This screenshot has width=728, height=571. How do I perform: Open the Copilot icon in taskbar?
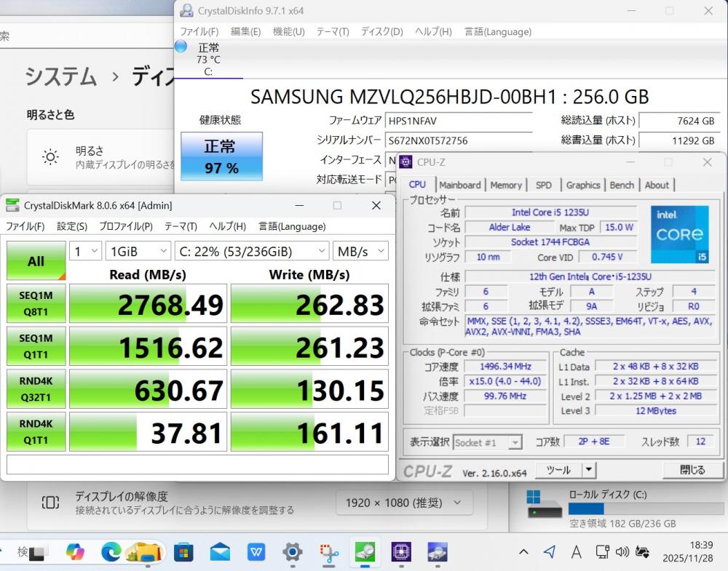pos(75,552)
